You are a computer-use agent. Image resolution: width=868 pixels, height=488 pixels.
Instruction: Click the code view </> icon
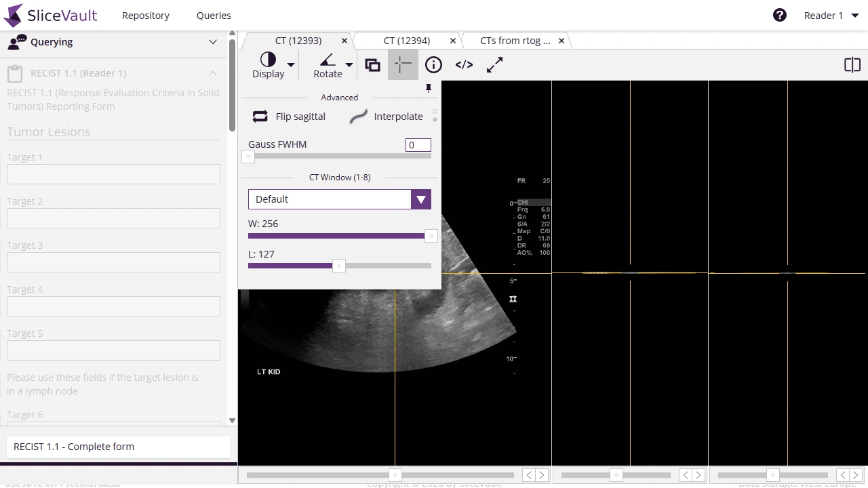pos(464,64)
